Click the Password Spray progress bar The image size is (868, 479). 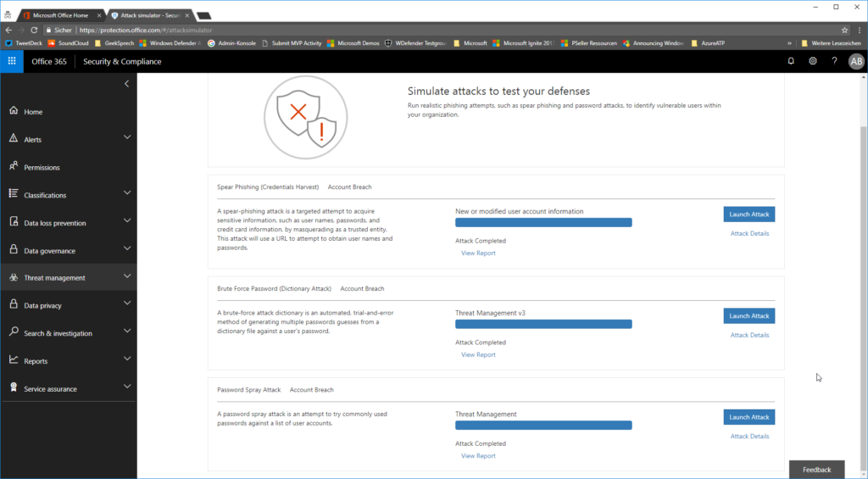(x=543, y=426)
